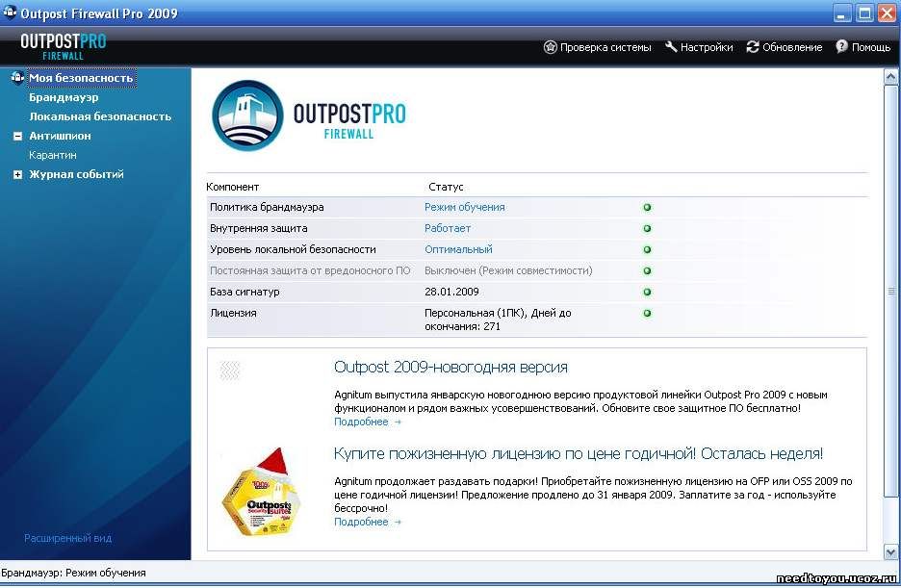901x588 pixels.
Task: Open Подробнее link under lifetime license offer
Action: click(x=368, y=522)
